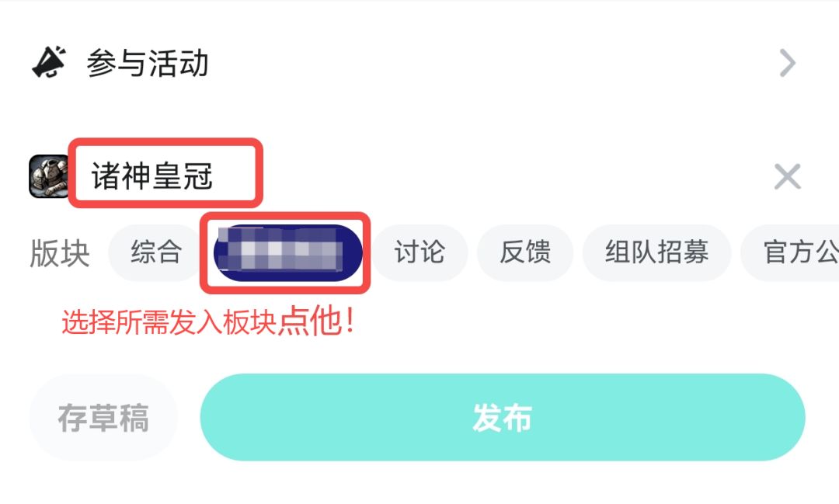Image resolution: width=839 pixels, height=504 pixels.
Task: Tap the 参与活动 label
Action: click(x=148, y=64)
